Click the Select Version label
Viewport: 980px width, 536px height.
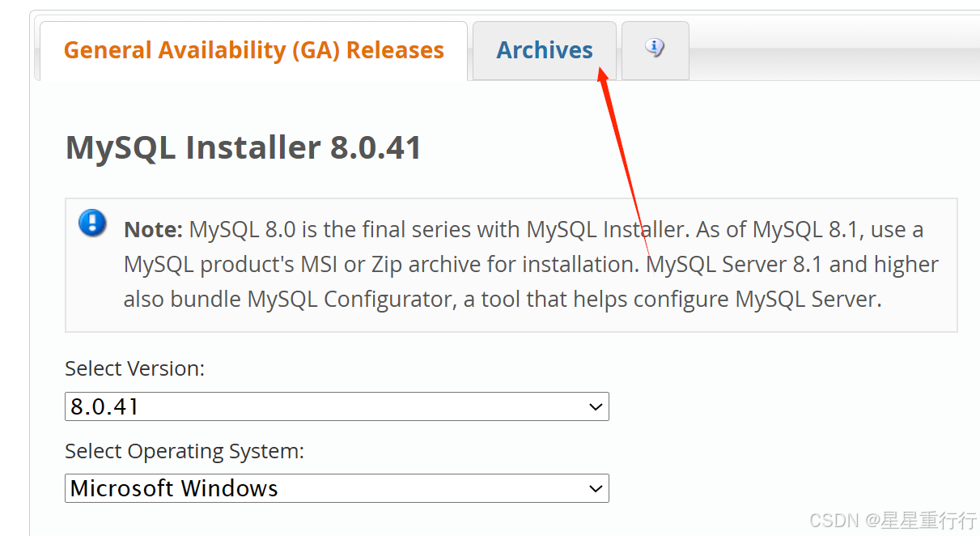tap(134, 368)
